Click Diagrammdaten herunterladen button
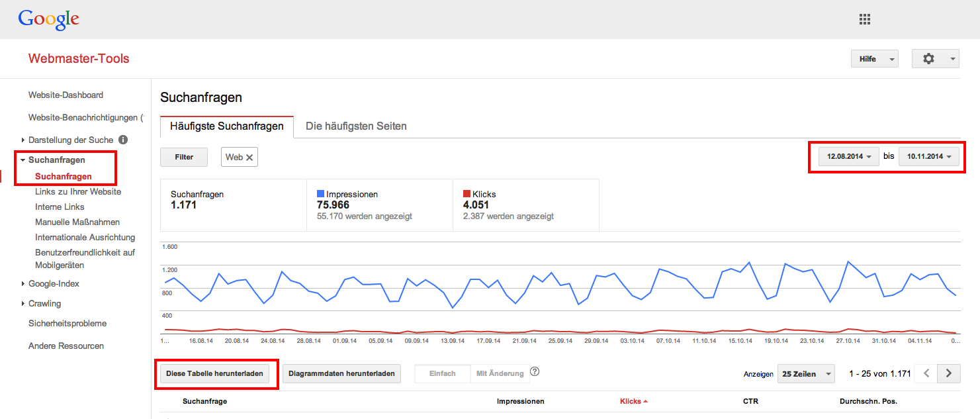This screenshot has width=980, height=419. click(x=341, y=374)
